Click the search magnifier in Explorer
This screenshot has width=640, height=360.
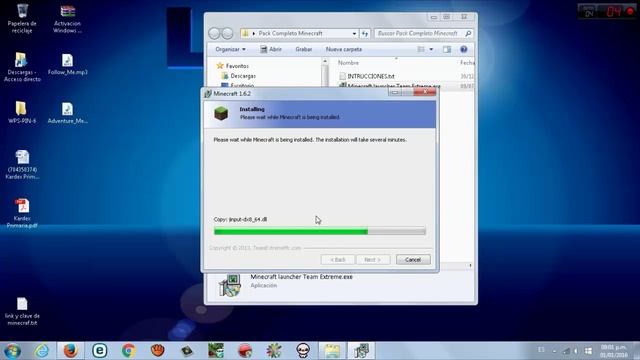468,33
